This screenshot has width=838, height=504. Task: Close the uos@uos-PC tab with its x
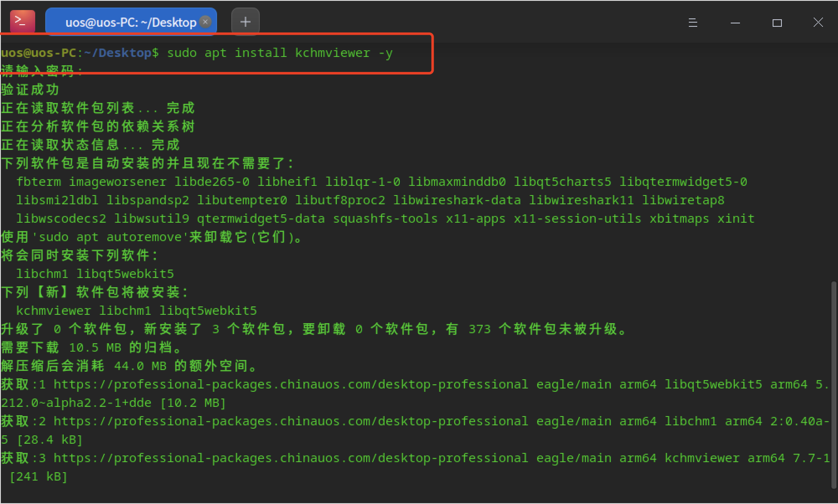205,22
